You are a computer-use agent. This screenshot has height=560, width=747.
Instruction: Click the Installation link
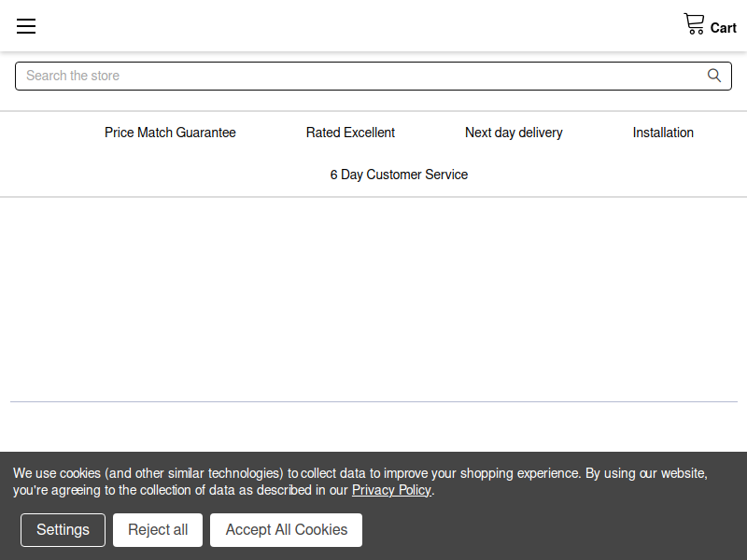click(x=663, y=133)
